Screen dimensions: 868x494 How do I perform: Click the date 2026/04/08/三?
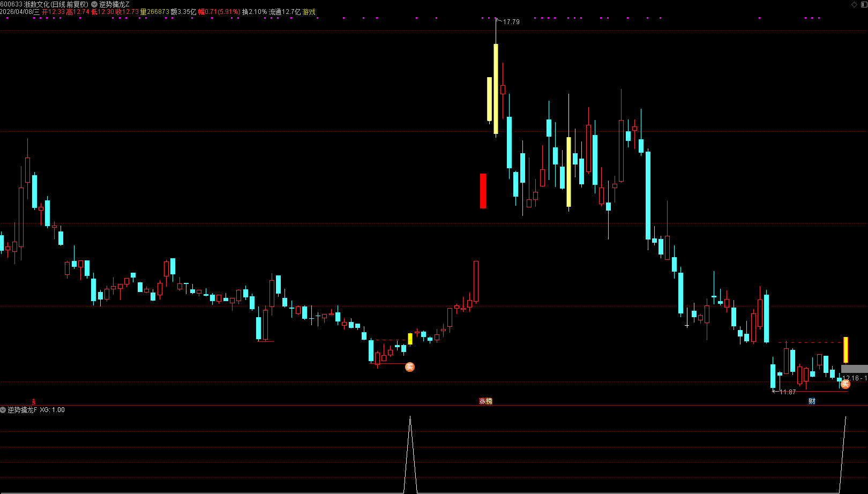coord(20,12)
